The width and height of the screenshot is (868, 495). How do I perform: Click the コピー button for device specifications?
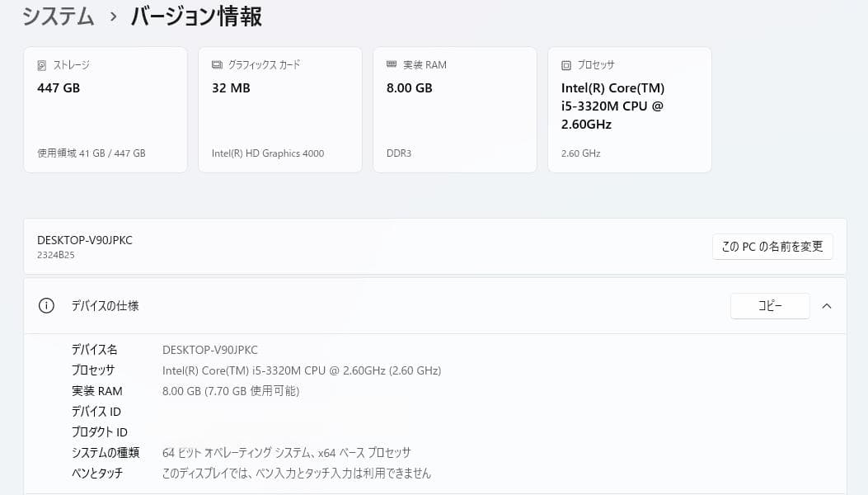coord(769,305)
